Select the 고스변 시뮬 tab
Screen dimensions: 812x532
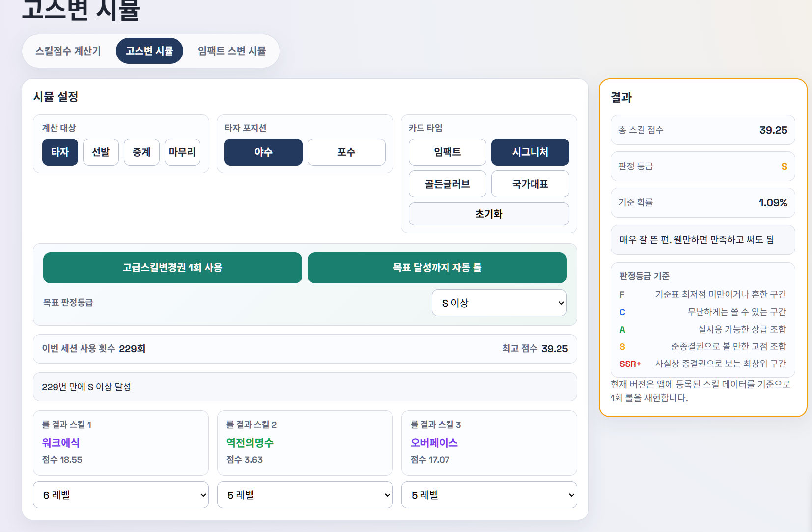149,51
